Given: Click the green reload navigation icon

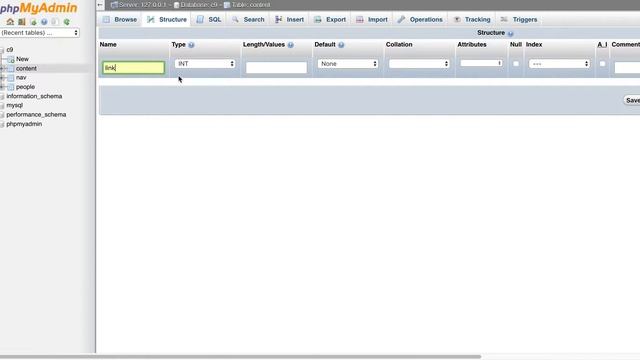Looking at the screenshot, I should pyautogui.click(x=67, y=22).
